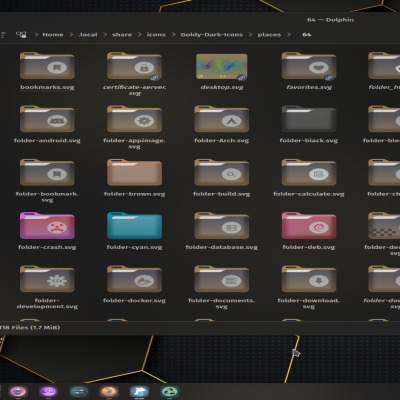Select the folder-bookmark.svg icon
400x400 pixels.
click(x=47, y=172)
